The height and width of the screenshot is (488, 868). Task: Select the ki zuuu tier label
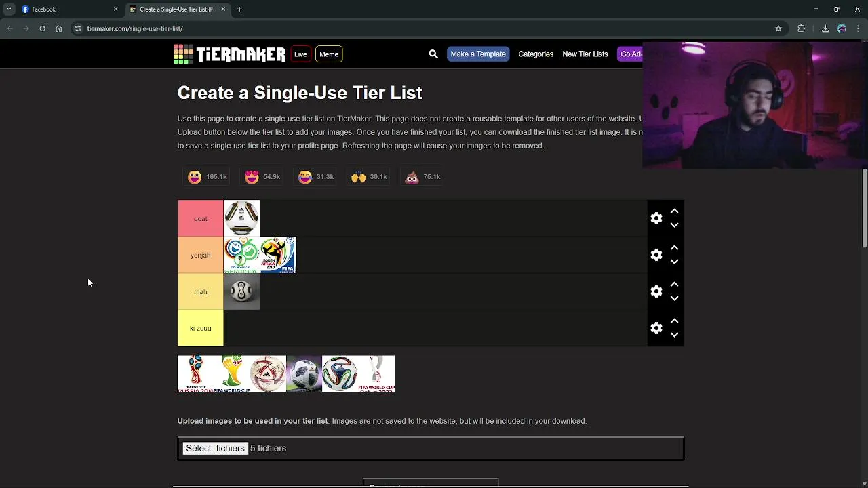pyautogui.click(x=201, y=328)
